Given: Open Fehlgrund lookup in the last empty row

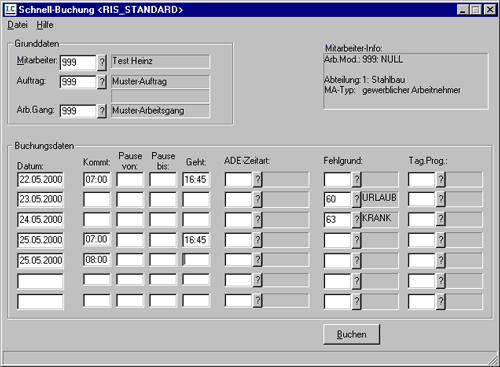Looking at the screenshot, I should (356, 301).
